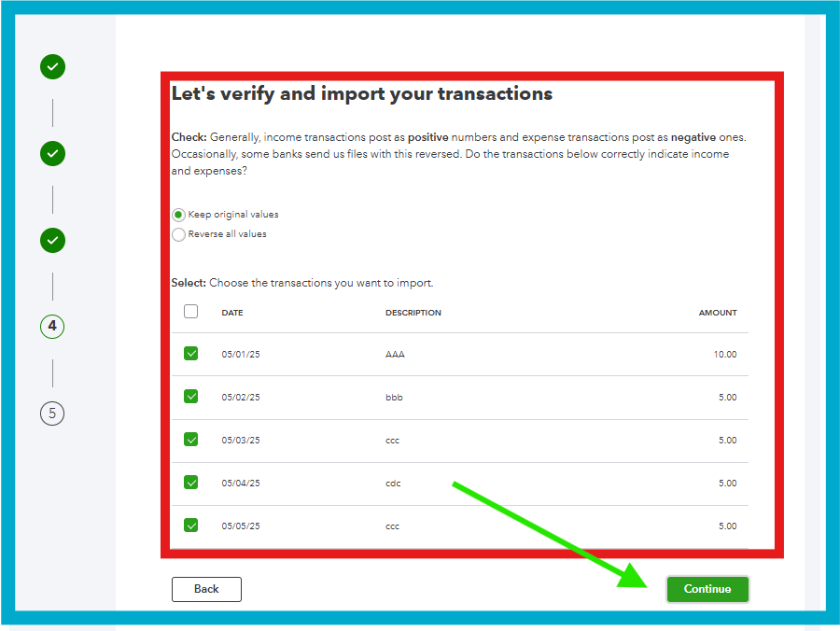This screenshot has width=840, height=631.
Task: Click the bbb description cell
Action: tap(394, 398)
